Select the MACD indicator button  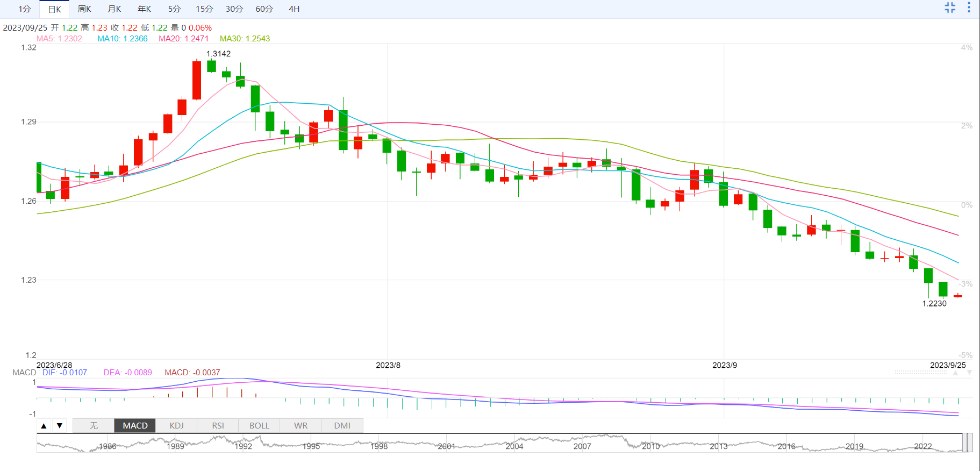(135, 426)
